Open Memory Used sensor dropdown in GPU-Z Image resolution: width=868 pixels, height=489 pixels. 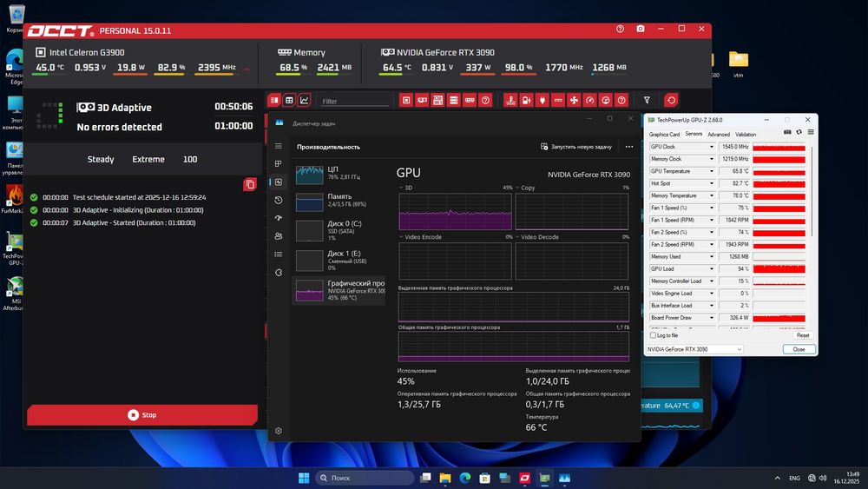712,256
